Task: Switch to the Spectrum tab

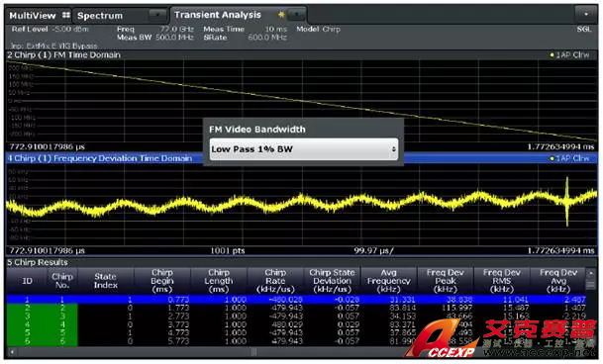Action: (x=100, y=16)
